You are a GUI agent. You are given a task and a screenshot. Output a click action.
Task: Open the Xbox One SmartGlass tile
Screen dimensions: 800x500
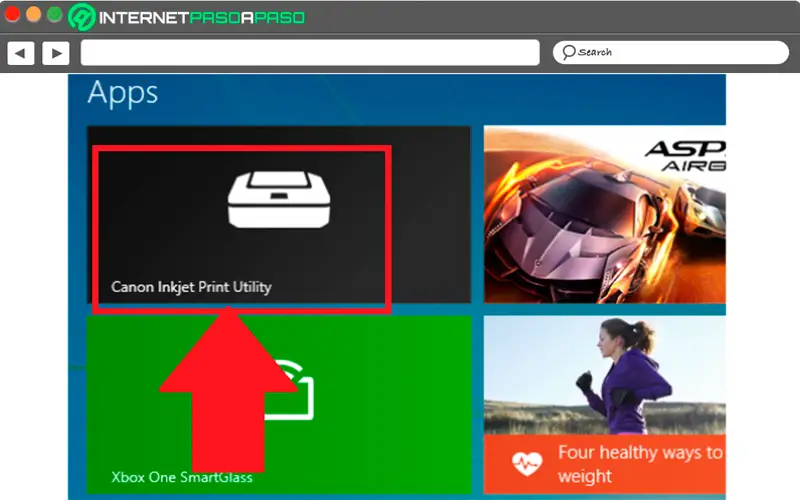(x=279, y=404)
